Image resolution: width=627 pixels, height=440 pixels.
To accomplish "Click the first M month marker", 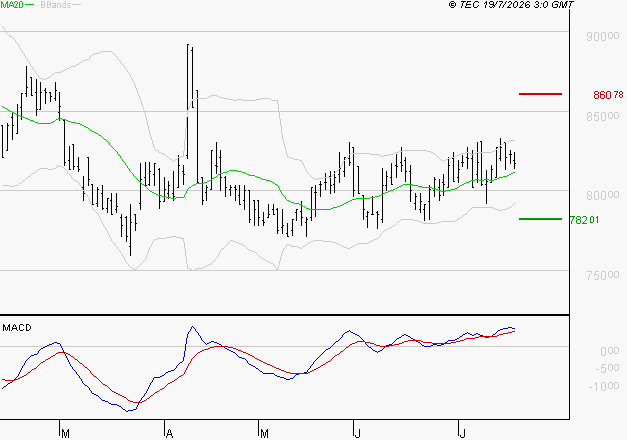I will point(66,434).
